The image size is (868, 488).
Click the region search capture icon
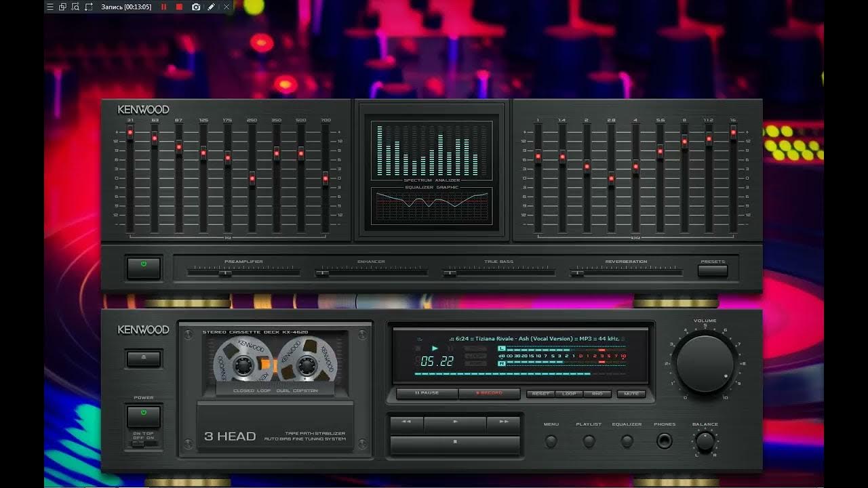[x=75, y=7]
